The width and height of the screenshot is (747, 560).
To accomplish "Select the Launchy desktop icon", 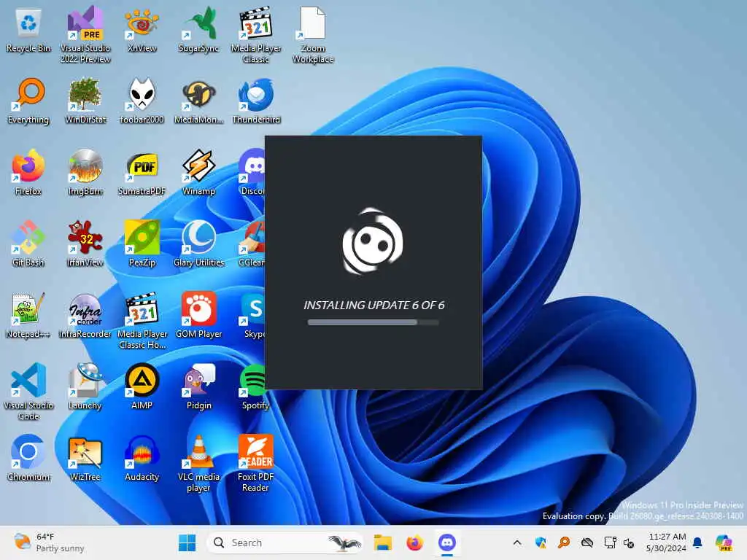I will point(85,386).
